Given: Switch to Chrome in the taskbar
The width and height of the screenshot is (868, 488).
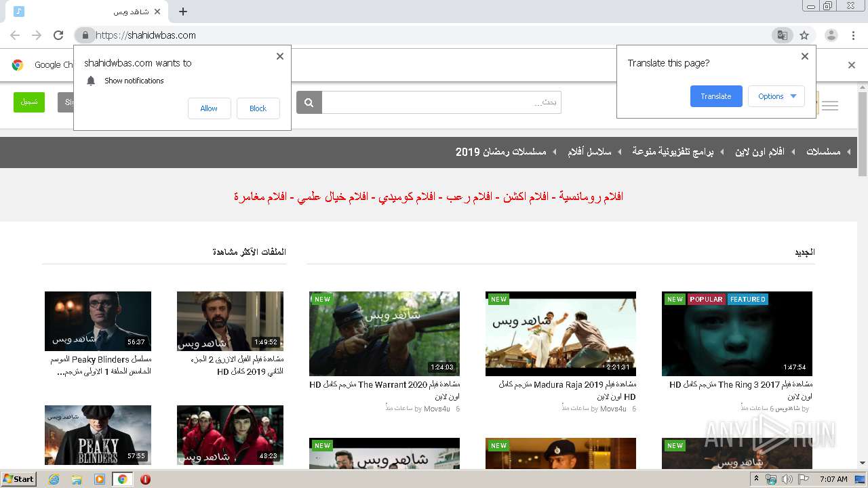Looking at the screenshot, I should (x=122, y=479).
